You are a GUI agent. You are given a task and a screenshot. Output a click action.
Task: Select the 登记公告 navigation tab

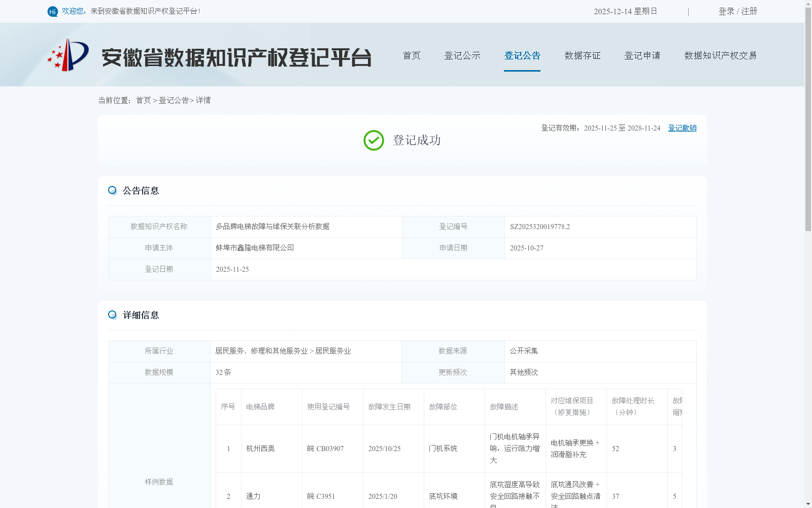click(522, 55)
